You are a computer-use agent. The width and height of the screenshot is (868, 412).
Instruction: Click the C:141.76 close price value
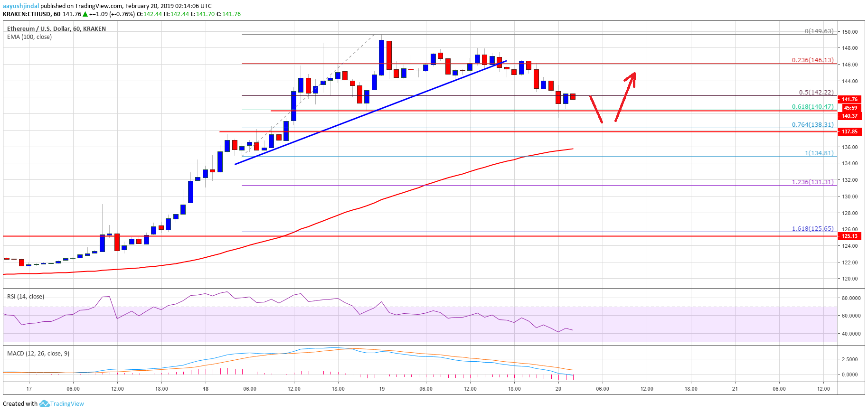click(x=228, y=14)
